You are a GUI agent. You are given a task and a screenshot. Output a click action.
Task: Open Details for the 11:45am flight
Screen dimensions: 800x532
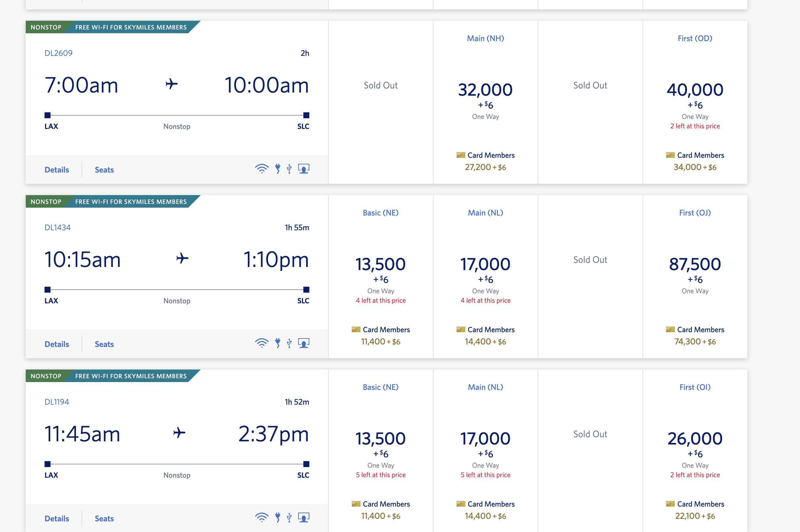pyautogui.click(x=57, y=519)
